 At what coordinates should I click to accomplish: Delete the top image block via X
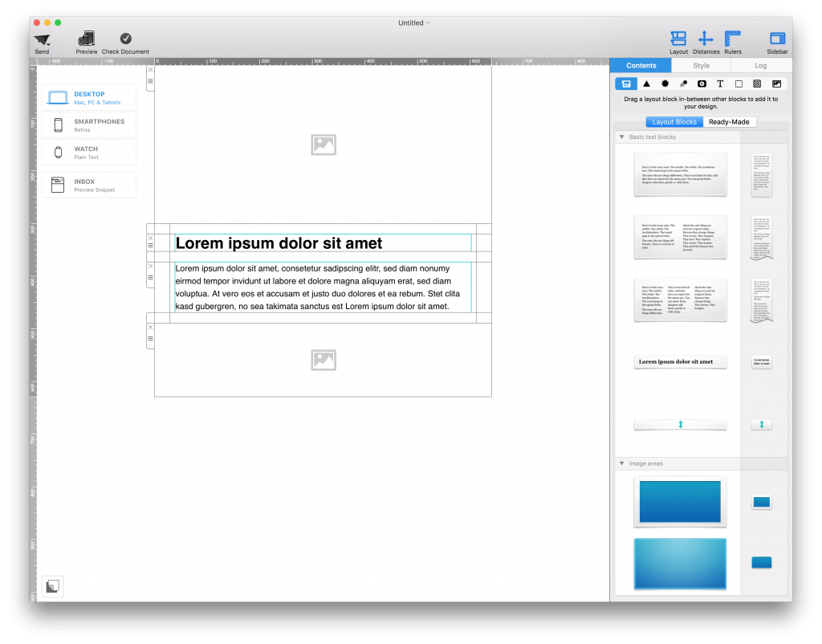pyautogui.click(x=150, y=70)
